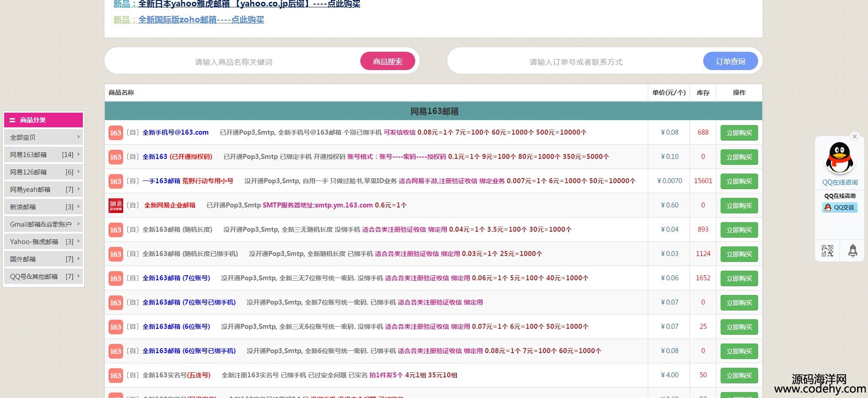Open the 全部宝贝 category

click(43, 137)
